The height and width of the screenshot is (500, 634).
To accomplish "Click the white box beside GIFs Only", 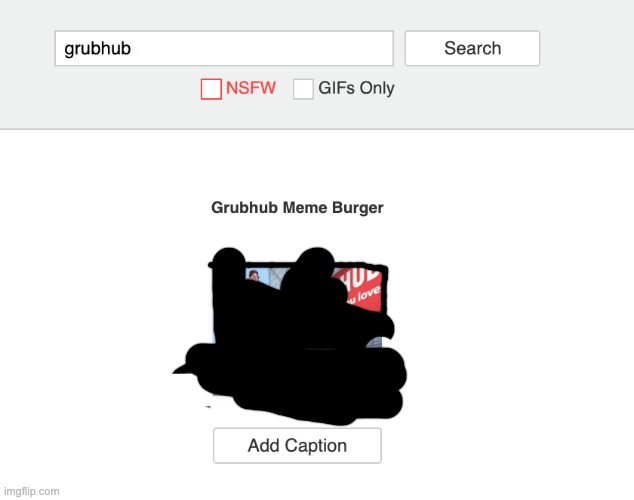I will pos(303,89).
